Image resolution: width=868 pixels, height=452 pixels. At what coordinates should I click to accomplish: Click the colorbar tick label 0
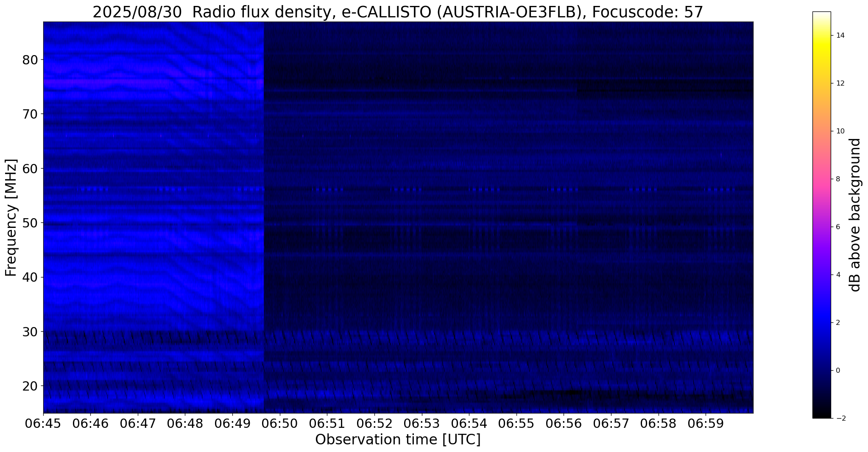point(837,371)
